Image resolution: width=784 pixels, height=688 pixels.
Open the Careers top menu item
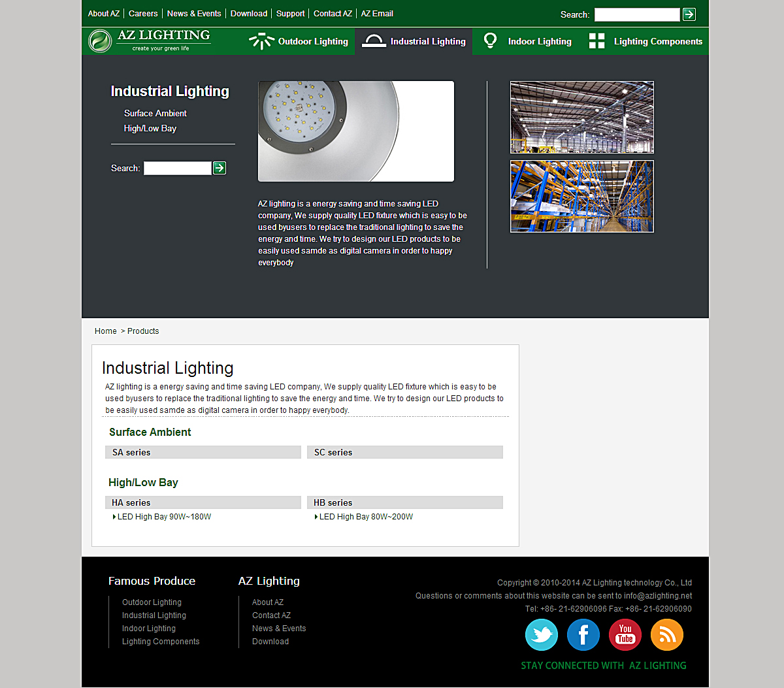click(143, 14)
